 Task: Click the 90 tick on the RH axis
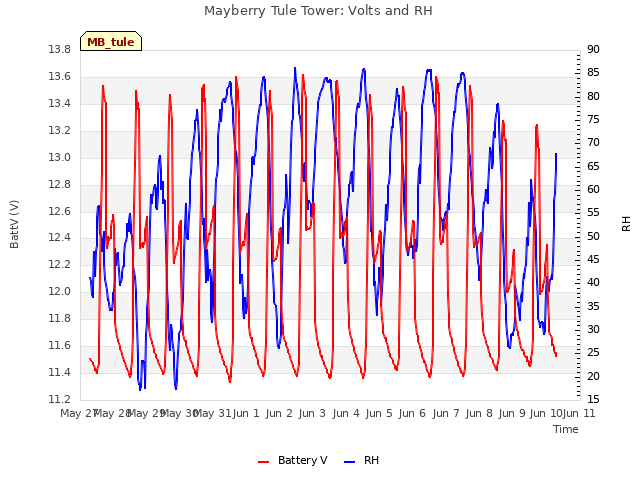coord(593,50)
